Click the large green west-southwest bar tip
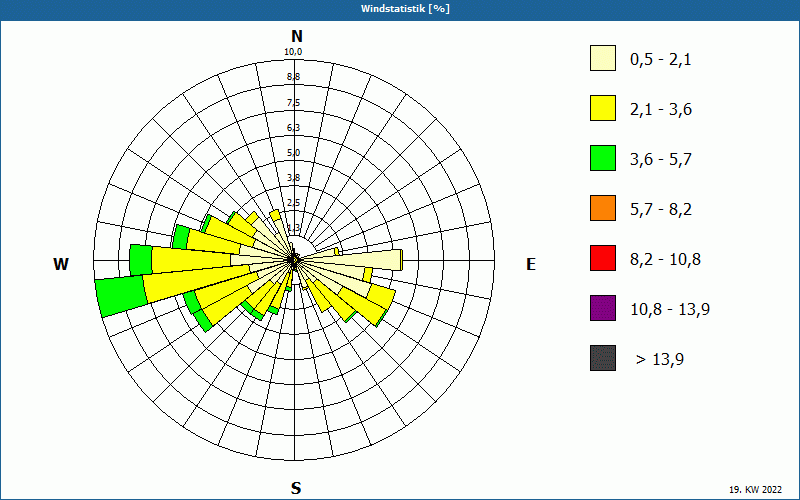This screenshot has width=800, height=500. [x=122, y=297]
